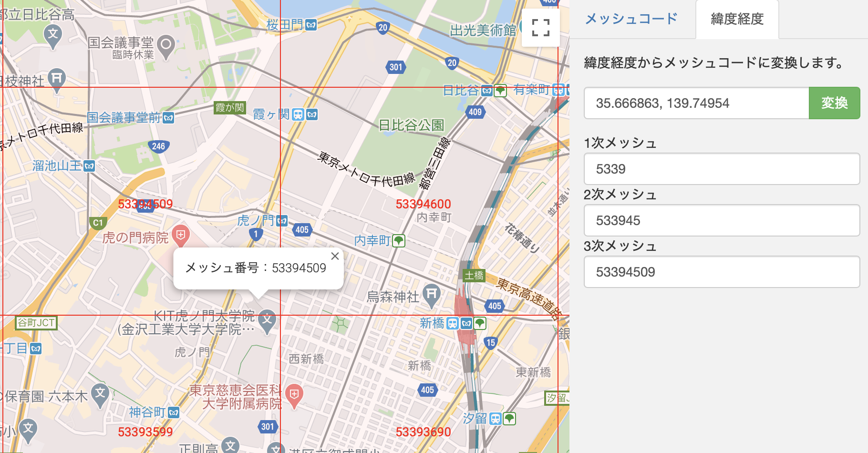
Task: Click the route 15 shield
Action: [490, 342]
